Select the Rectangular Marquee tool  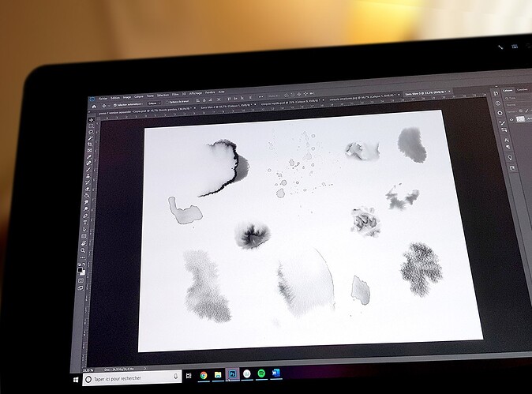tap(92, 126)
